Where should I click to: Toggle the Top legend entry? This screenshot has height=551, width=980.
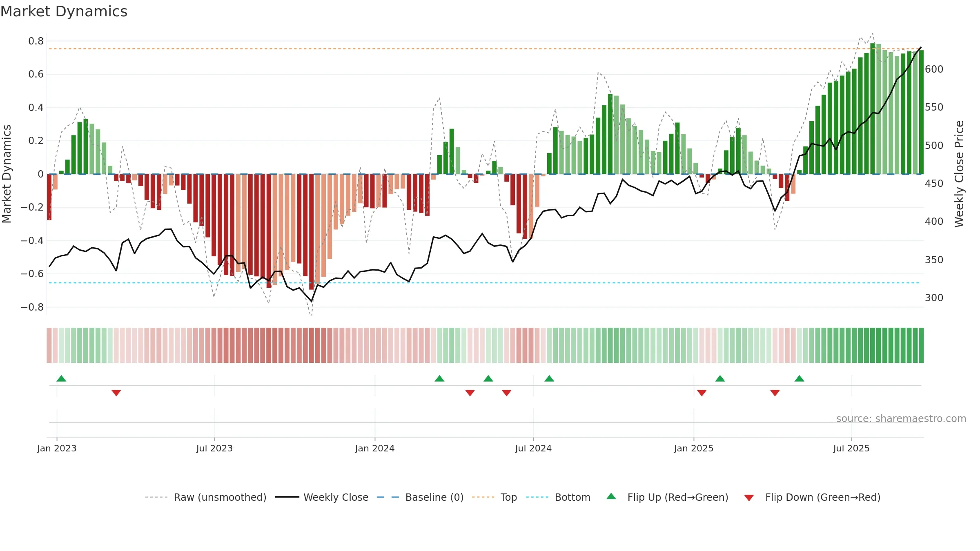coord(494,497)
